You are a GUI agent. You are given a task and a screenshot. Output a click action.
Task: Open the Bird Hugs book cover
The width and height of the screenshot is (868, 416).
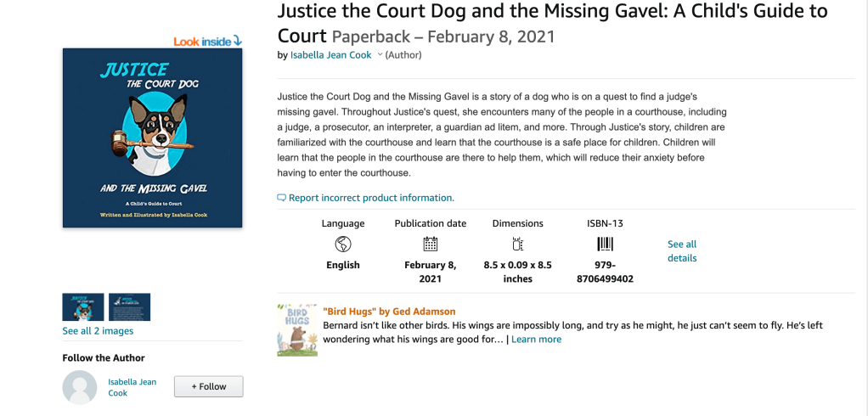(297, 329)
